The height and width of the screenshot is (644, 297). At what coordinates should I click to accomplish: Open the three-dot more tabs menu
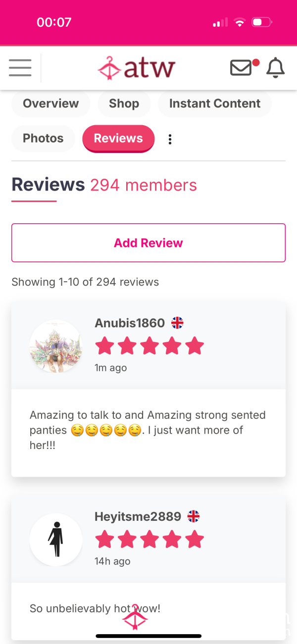tap(170, 139)
